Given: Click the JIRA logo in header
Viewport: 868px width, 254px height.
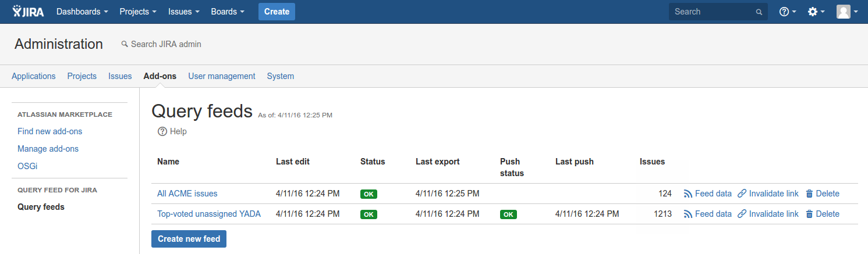Looking at the screenshot, I should click(28, 12).
